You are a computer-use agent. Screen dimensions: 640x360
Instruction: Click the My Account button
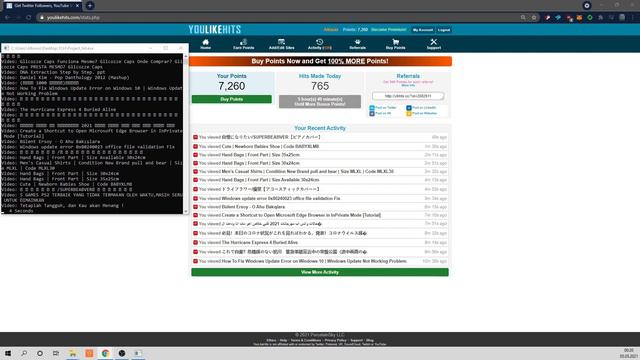click(422, 30)
